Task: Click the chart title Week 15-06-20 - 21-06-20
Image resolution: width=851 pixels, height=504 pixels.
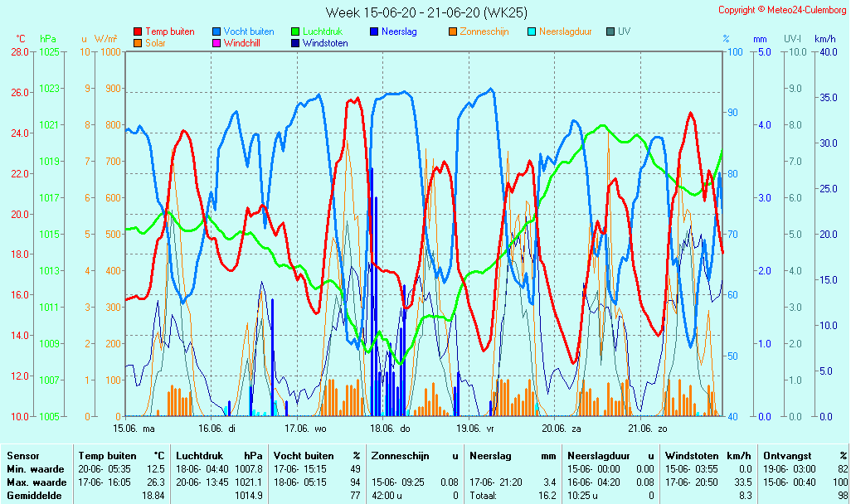Action: pyautogui.click(x=425, y=12)
